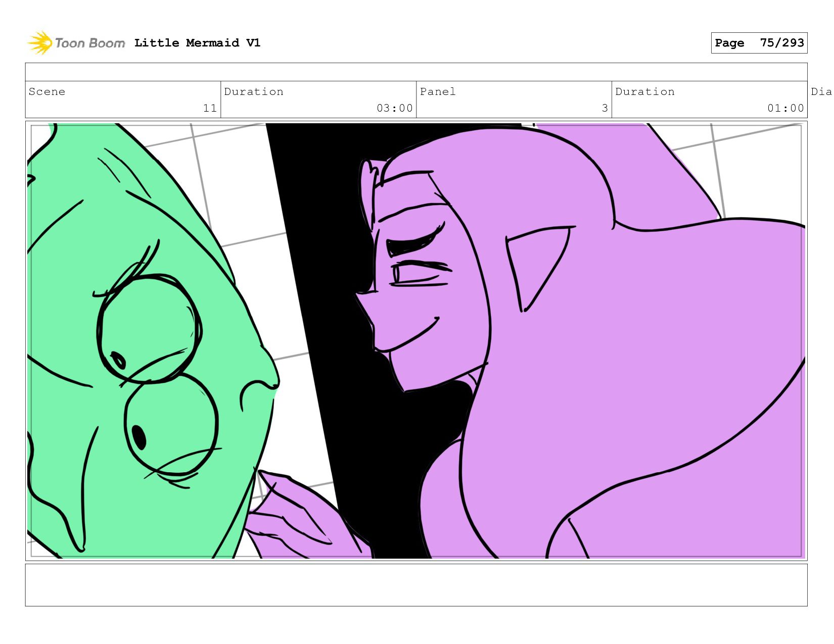Click the empty notes box below the panel
Image resolution: width=834 pixels, height=644 pixels.
(416, 585)
